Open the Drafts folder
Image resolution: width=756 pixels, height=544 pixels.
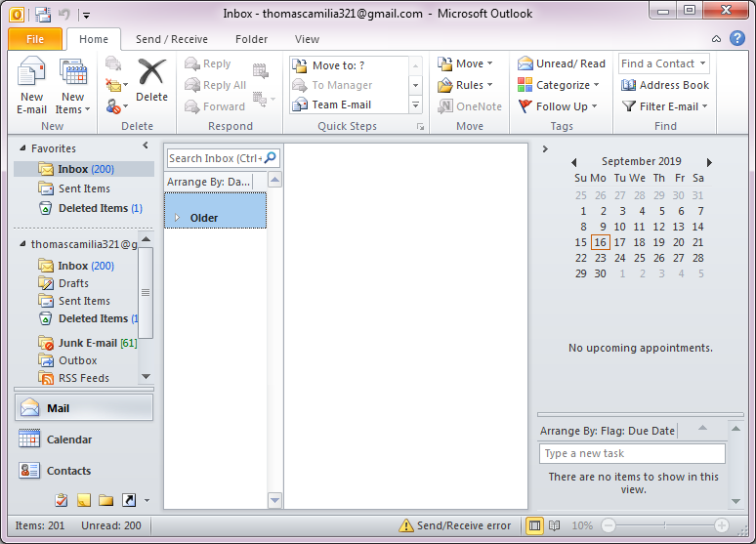(x=63, y=283)
